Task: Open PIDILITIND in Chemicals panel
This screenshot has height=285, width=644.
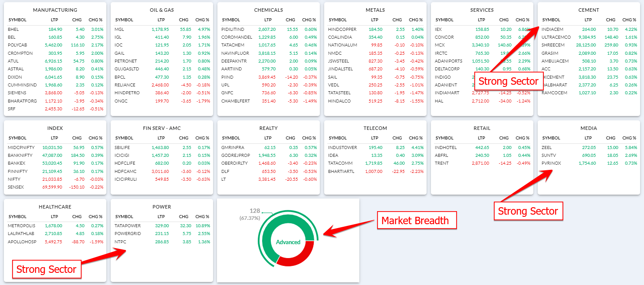Action: [x=233, y=29]
